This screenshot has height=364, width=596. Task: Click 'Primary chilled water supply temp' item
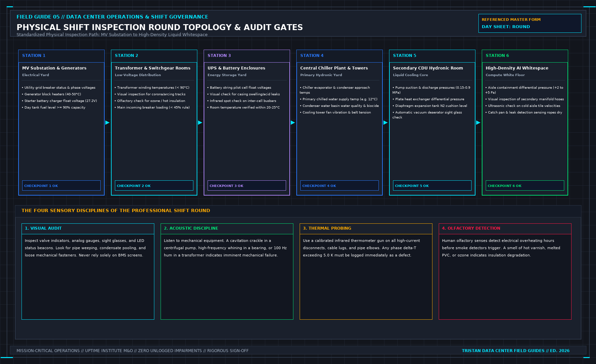(x=339, y=99)
